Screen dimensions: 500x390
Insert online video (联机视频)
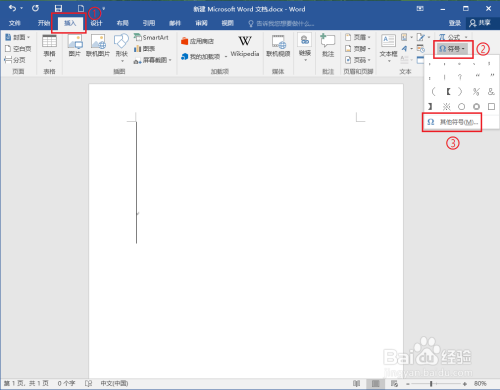point(278,46)
